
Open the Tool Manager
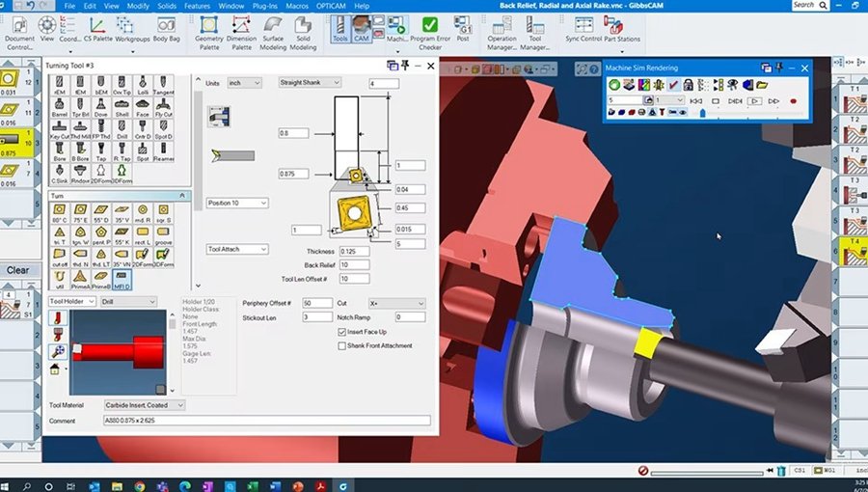pos(534,33)
